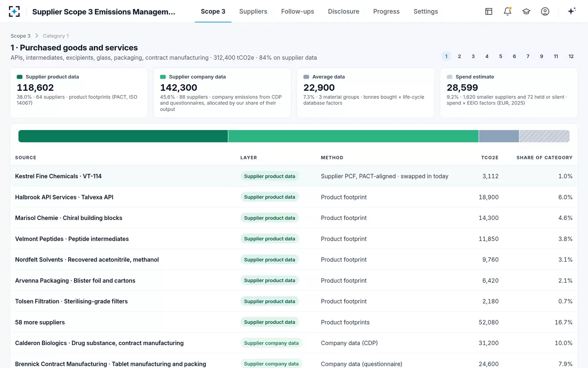Click the light green company data bar segment
588x368 pixels.
tap(353, 136)
